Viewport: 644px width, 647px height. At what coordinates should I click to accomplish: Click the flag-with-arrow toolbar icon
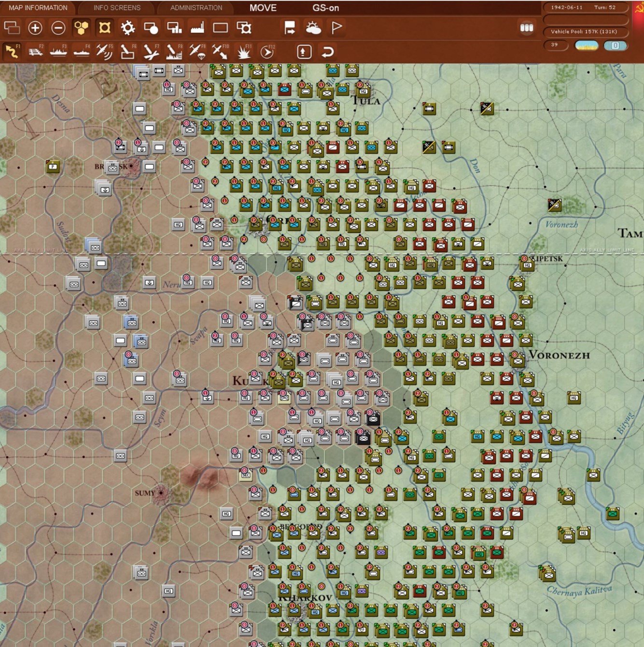pyautogui.click(x=290, y=28)
